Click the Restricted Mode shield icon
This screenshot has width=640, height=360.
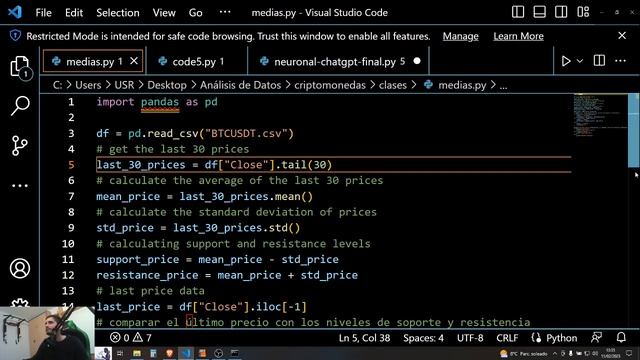coord(15,36)
